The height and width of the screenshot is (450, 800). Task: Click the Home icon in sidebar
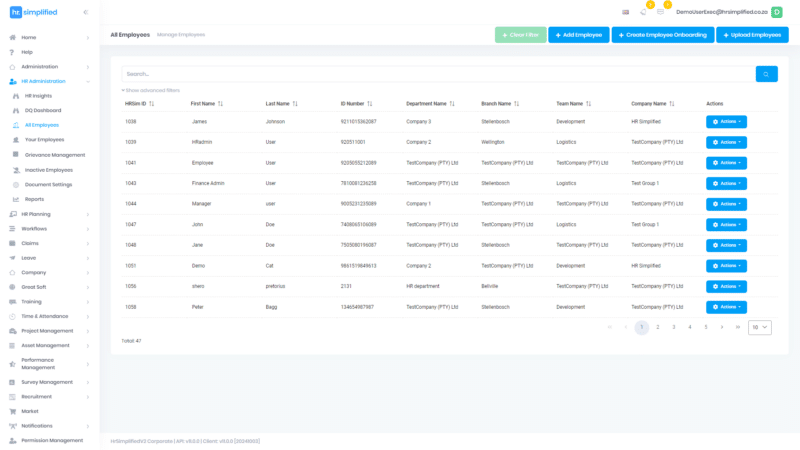click(x=13, y=37)
